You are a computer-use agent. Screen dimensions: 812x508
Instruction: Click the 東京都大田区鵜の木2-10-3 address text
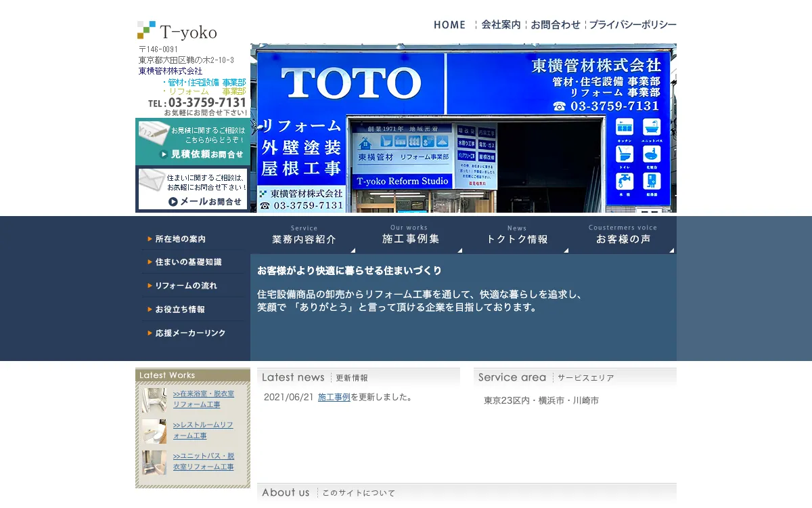[187, 60]
